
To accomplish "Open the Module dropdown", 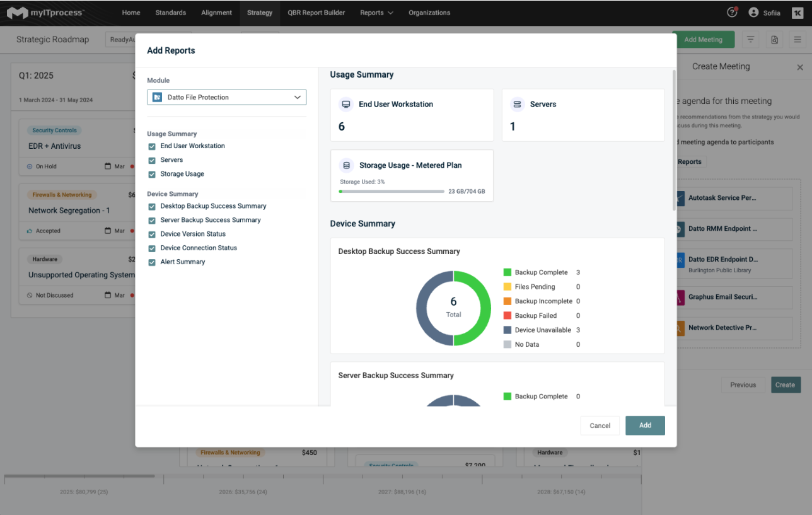I will pos(226,97).
